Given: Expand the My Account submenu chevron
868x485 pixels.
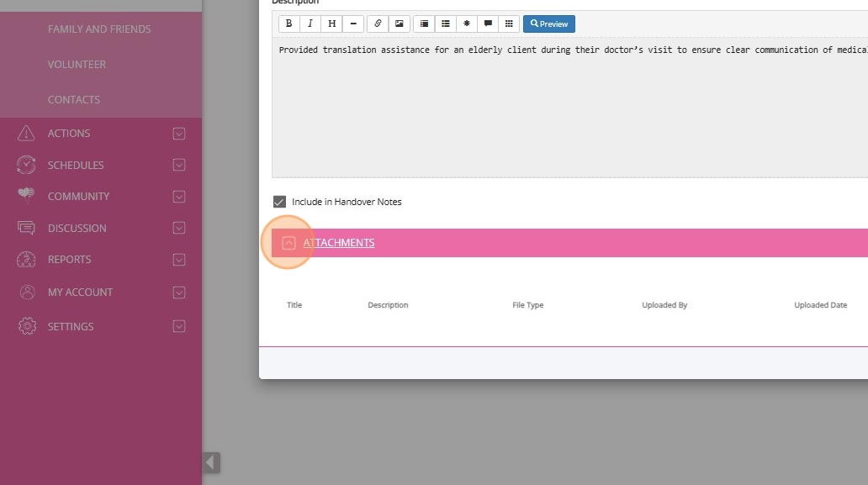Looking at the screenshot, I should click(179, 293).
